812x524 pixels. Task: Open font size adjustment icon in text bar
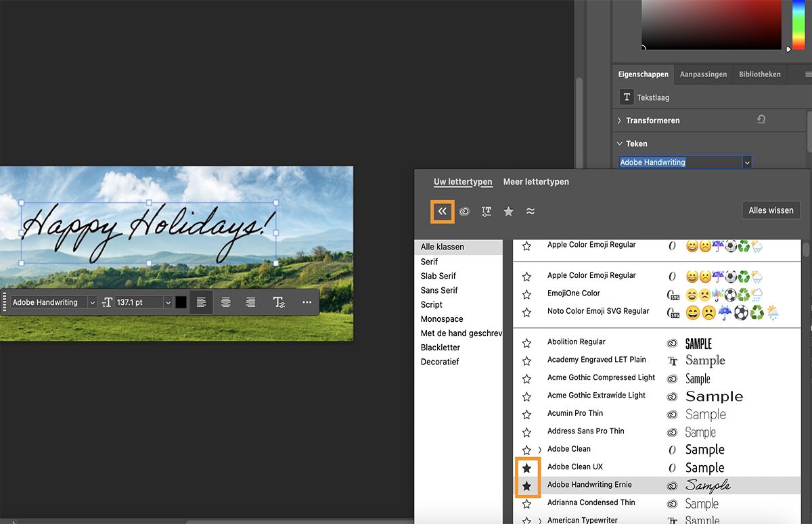(x=107, y=302)
